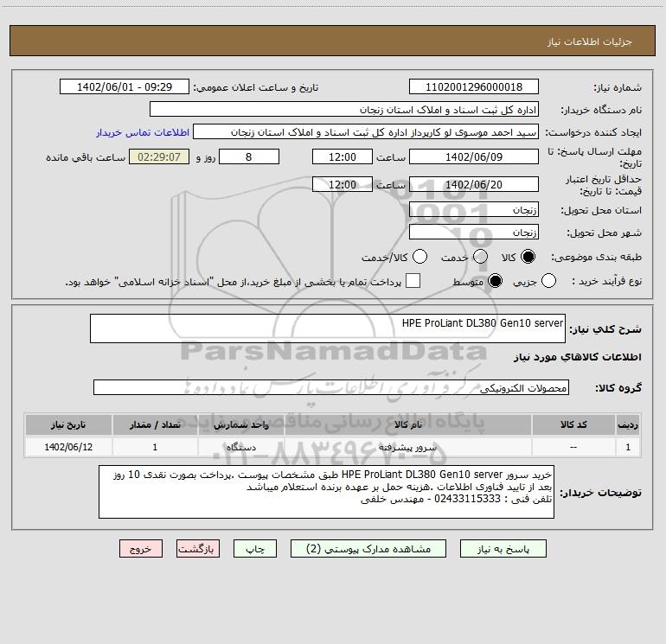Click the نام کالا column header
Screen dimensions: 666x644
[407, 424]
